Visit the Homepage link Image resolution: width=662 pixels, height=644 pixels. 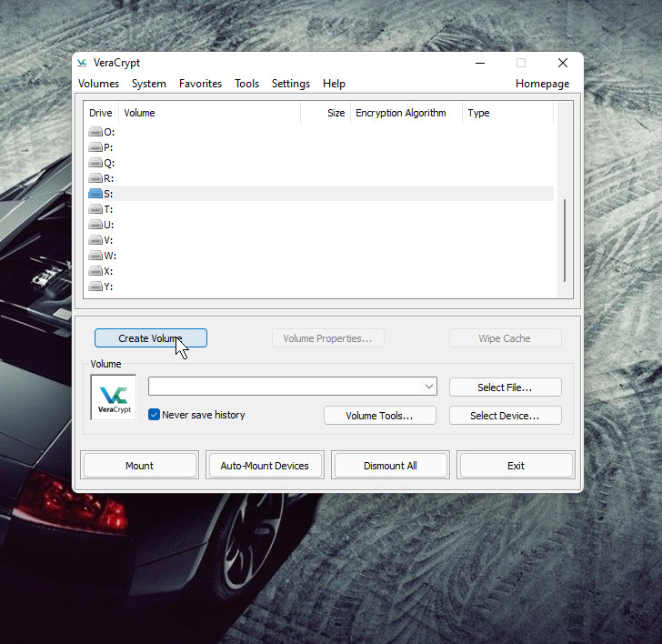542,84
